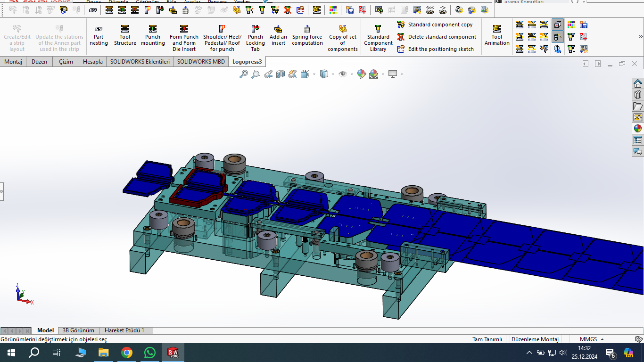Open the Display Style cube dropdown
This screenshot has height=362, width=644.
[x=333, y=74]
